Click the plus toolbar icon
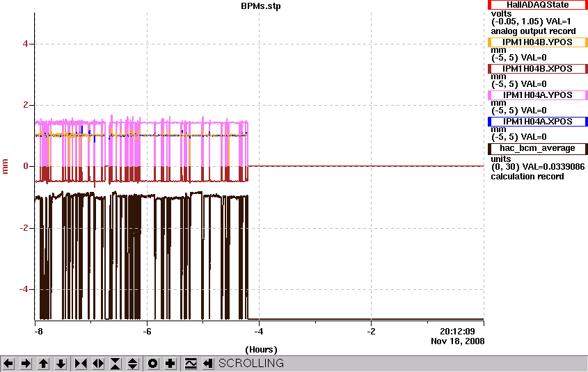This screenshot has height=372, width=588. click(x=170, y=364)
